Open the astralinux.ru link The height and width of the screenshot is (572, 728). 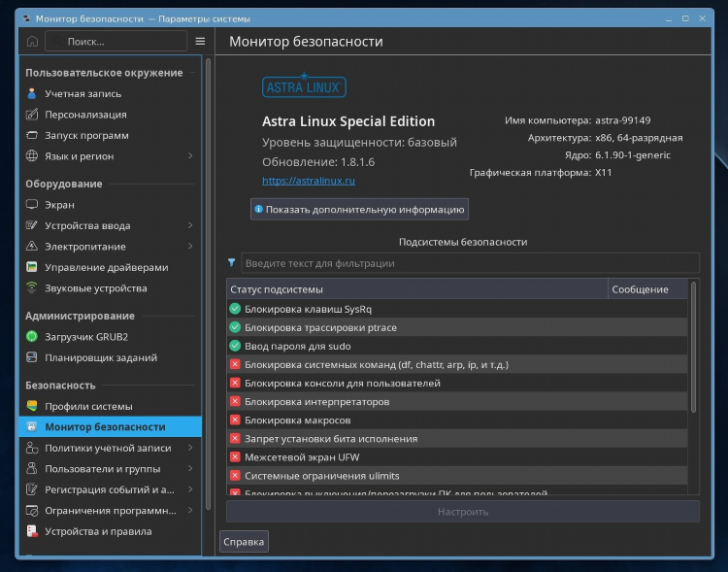[x=309, y=181]
